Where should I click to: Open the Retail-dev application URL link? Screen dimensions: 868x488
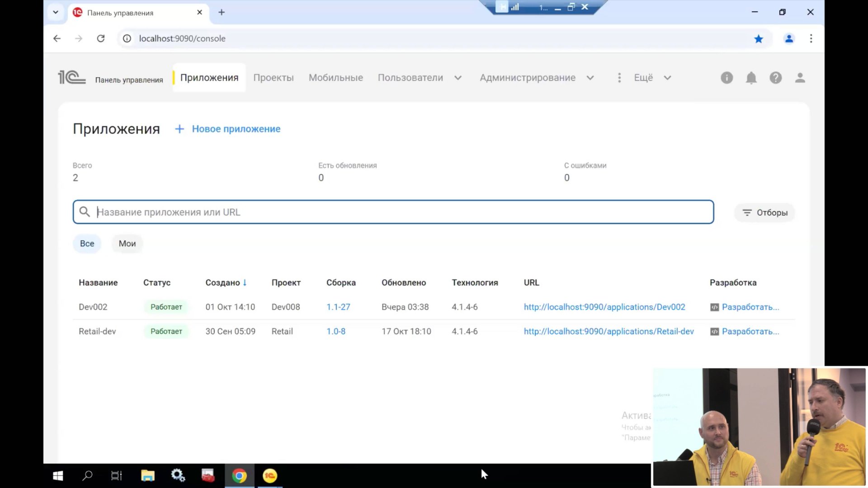click(x=609, y=332)
